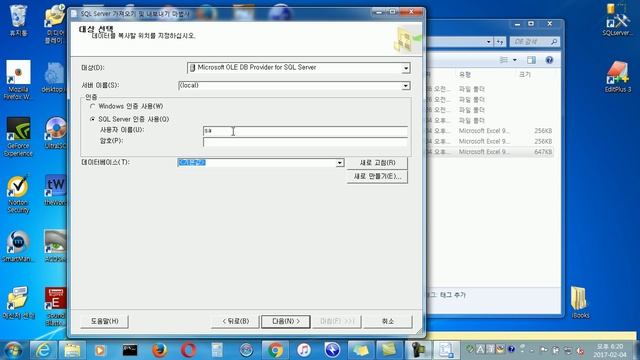Launch Opera from the taskbar
The width and height of the screenshot is (640, 360).
click(x=188, y=350)
